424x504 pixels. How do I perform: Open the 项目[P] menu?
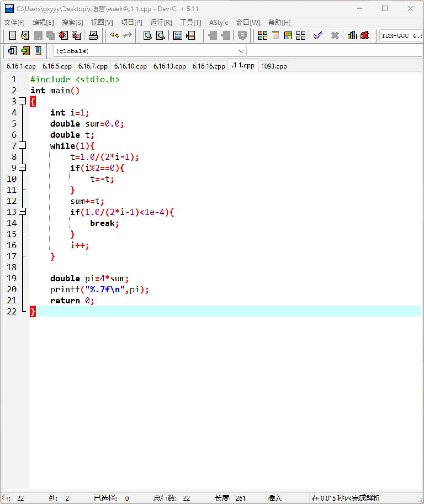(x=131, y=22)
